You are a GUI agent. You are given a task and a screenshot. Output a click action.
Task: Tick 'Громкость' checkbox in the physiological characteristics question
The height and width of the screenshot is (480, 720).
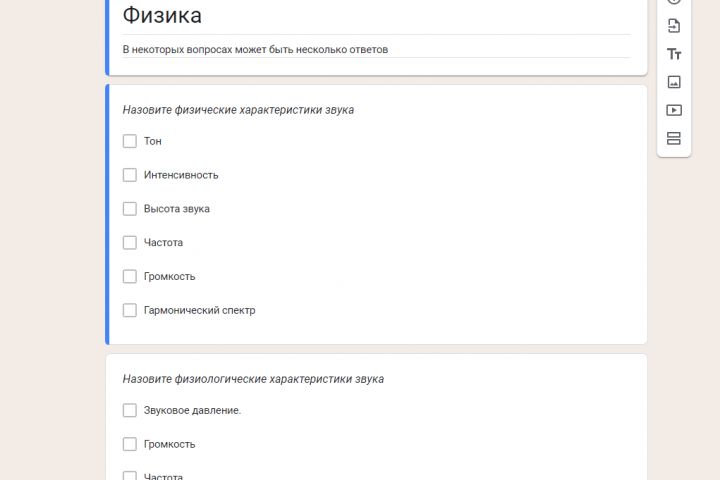coord(130,444)
